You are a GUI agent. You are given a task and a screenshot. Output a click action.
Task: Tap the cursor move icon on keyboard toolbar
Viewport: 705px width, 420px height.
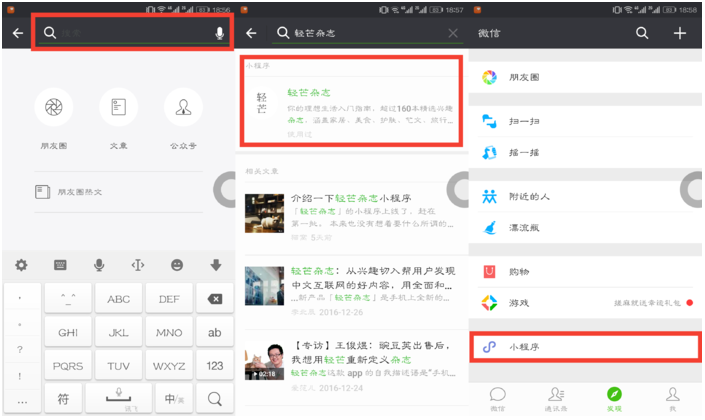coord(138,265)
